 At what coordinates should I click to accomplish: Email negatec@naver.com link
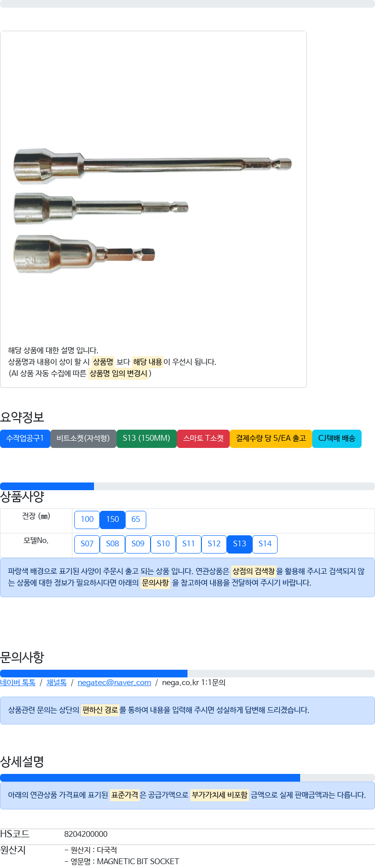[x=114, y=683]
